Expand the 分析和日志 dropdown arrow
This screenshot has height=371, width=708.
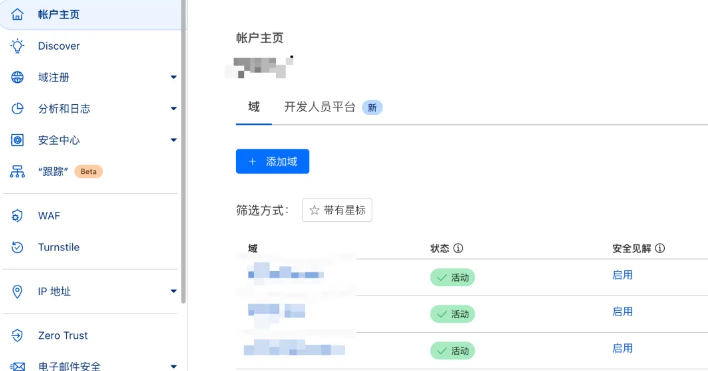173,108
